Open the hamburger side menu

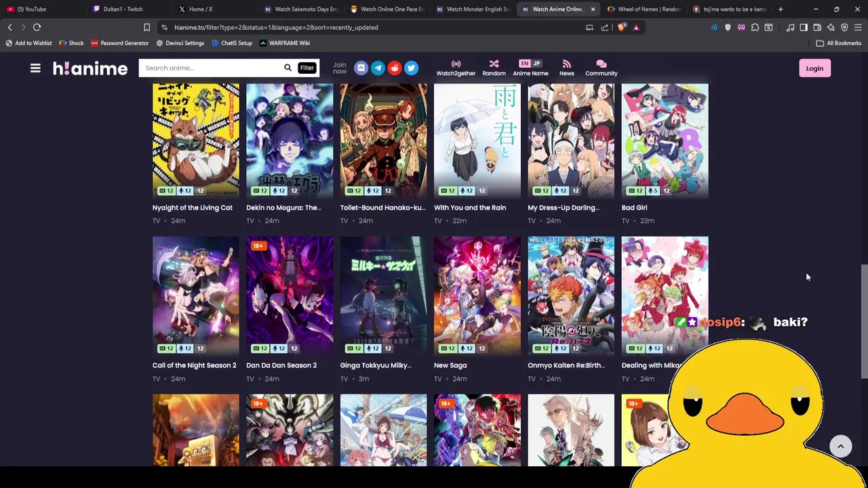(x=35, y=68)
